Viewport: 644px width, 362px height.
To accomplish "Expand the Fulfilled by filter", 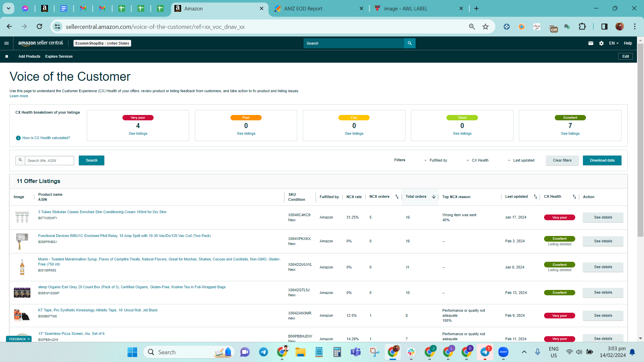I will tap(435, 161).
